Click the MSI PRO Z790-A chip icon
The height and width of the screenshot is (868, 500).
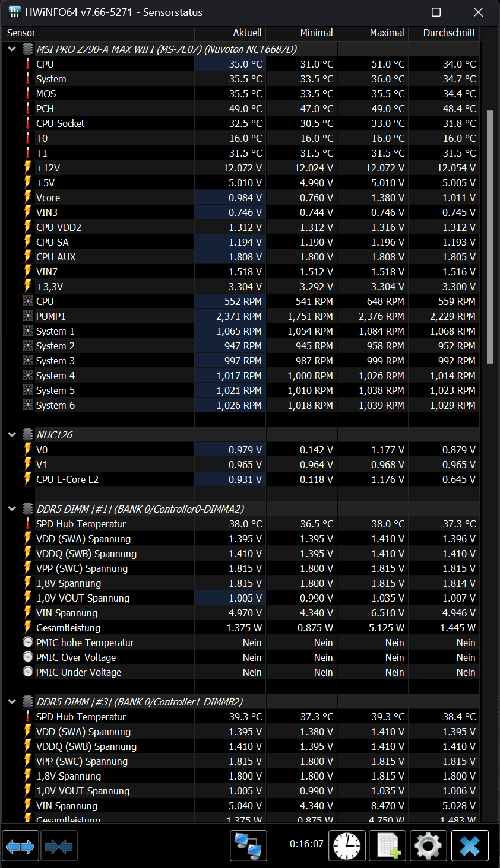click(x=28, y=49)
